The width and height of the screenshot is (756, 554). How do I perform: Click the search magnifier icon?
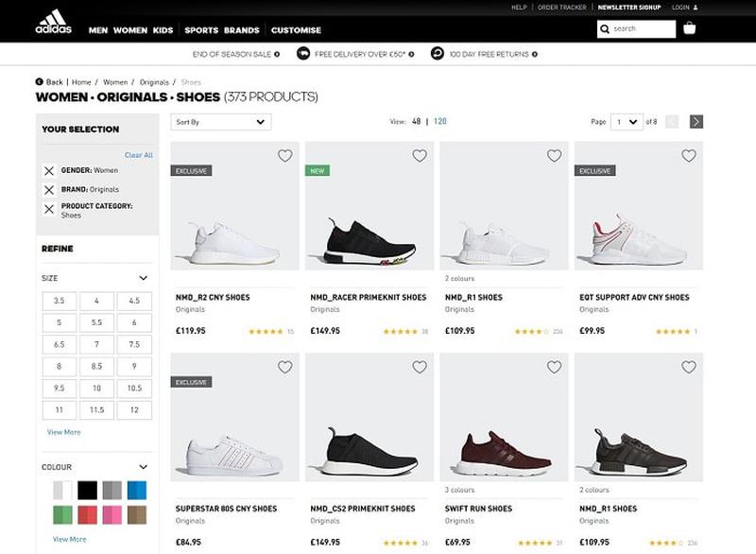click(x=606, y=29)
